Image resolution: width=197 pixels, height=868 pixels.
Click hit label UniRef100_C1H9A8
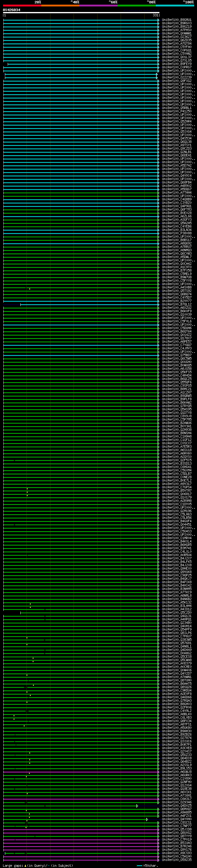(176, 436)
